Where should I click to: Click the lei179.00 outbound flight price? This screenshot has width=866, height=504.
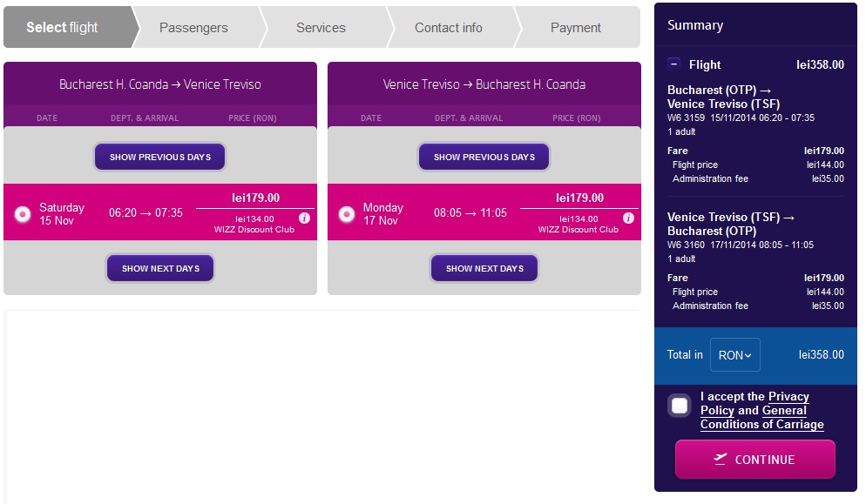coord(255,198)
